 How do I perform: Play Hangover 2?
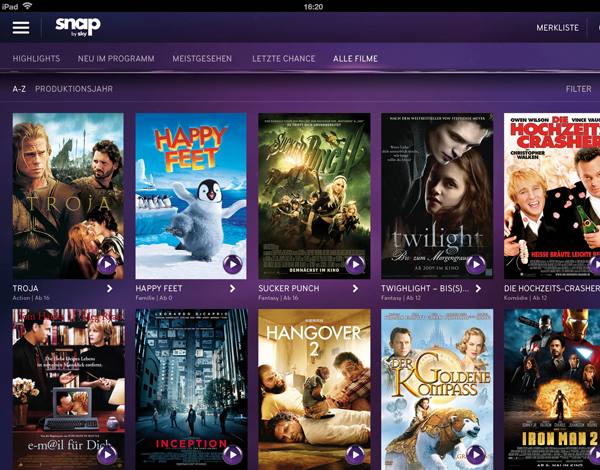[355, 455]
